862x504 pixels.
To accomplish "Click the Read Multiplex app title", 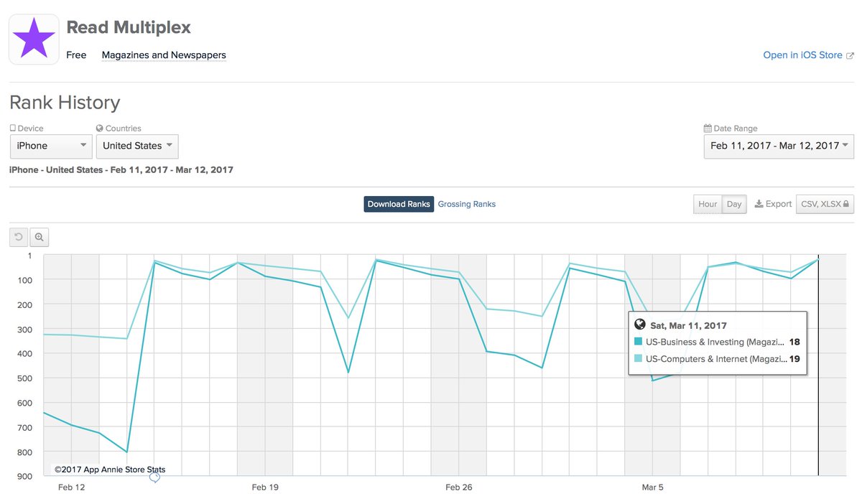I will point(129,28).
